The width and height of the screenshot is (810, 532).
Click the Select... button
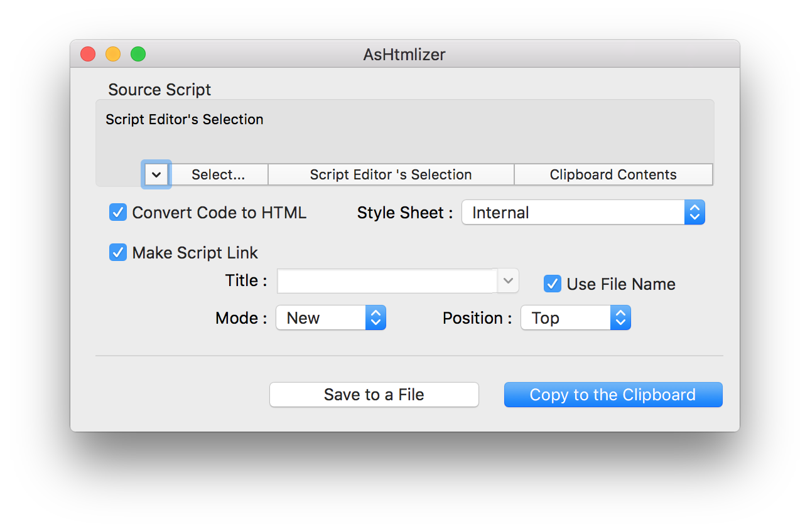(219, 174)
